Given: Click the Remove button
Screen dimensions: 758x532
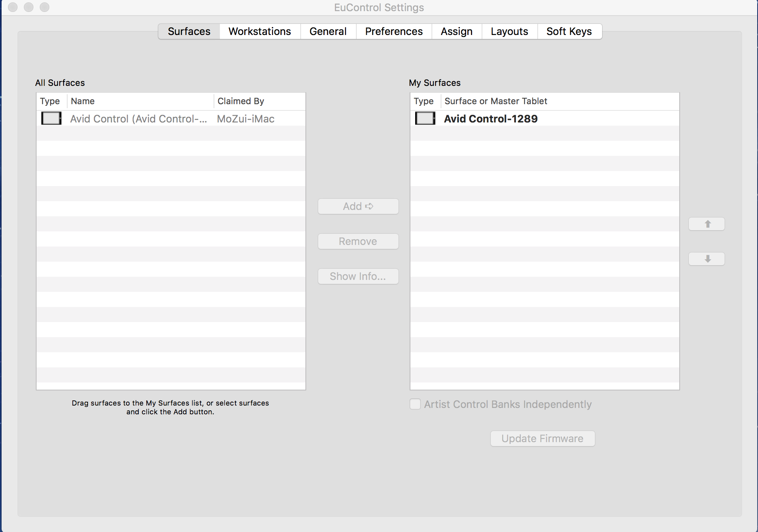Looking at the screenshot, I should tap(358, 241).
